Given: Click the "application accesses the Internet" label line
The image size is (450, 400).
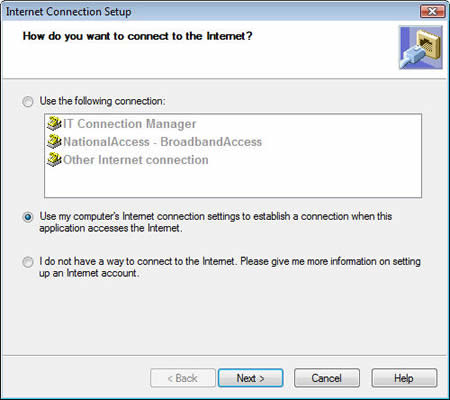Looking at the screenshot, I should (111, 228).
